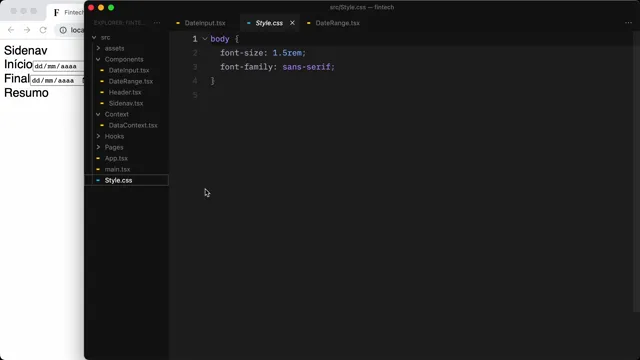Collapse the Components folder
640x360 pixels.
pyautogui.click(x=98, y=59)
